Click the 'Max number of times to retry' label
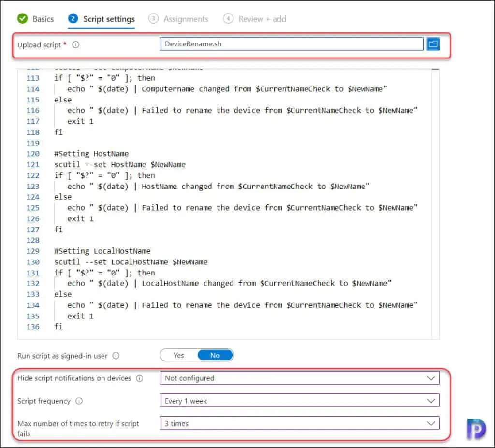The image size is (495, 448). [x=78, y=428]
